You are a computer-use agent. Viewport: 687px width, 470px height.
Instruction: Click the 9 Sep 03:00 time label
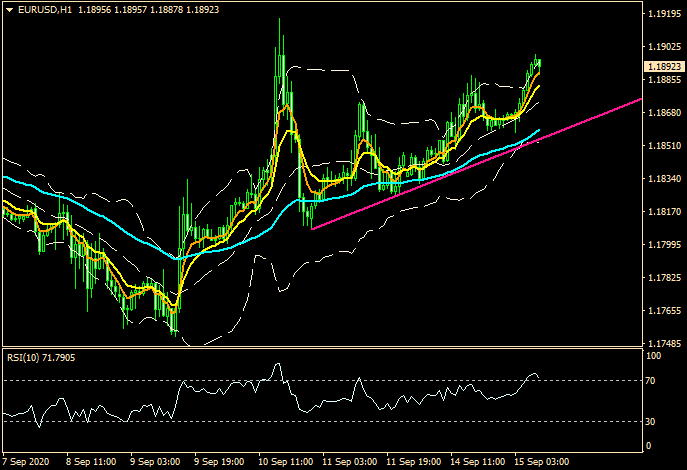click(154, 462)
